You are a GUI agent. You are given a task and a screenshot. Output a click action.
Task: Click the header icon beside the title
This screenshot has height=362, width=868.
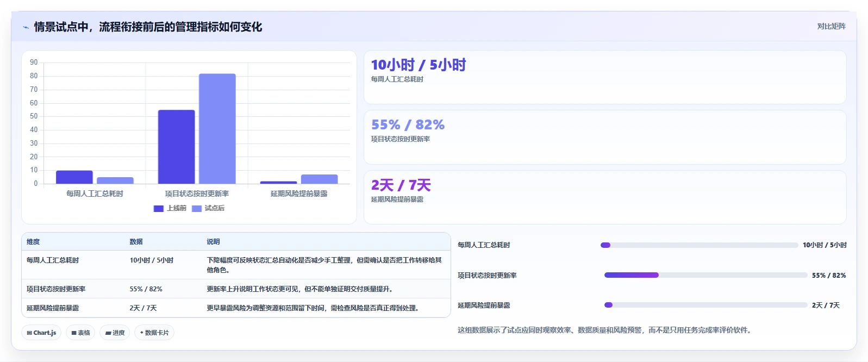[26, 27]
